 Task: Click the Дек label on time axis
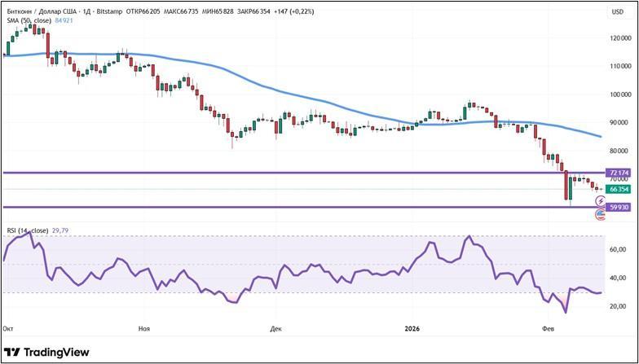pos(275,327)
